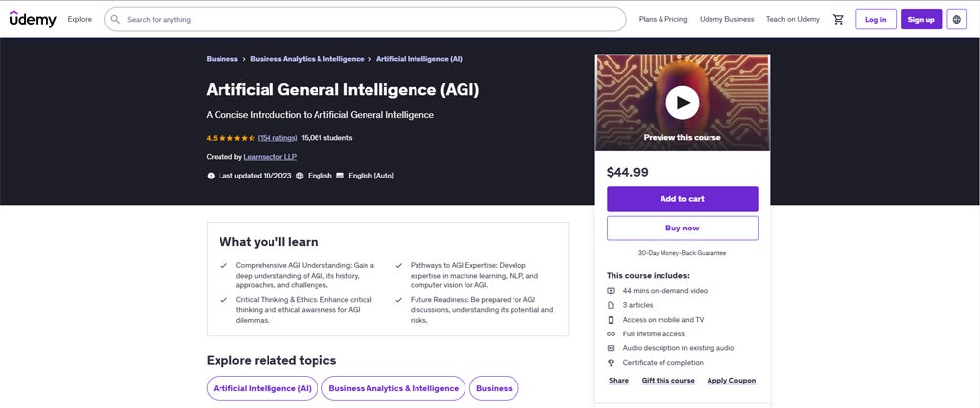Click the 44 mins on-demand video text
Image resolution: width=980 pixels, height=408 pixels.
pos(665,291)
